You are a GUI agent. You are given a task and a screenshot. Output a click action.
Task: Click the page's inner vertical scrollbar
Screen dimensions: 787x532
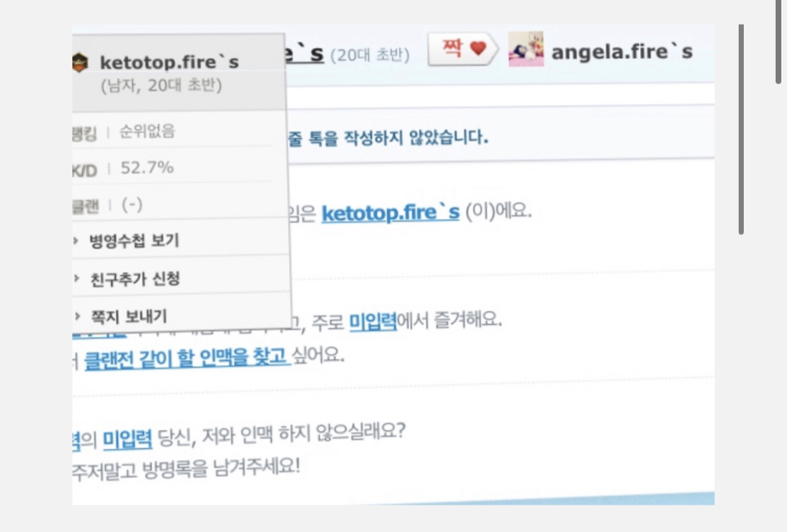coord(741,130)
